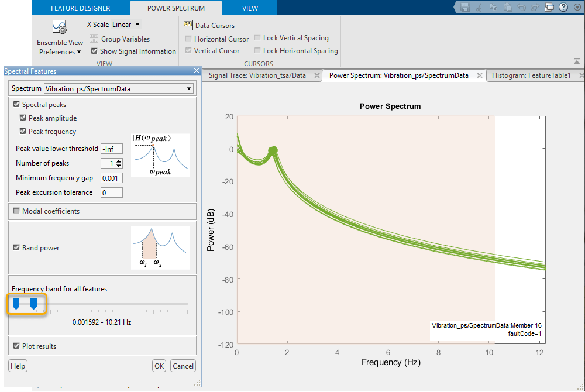585x392 pixels.
Task: Open the Histogram: FeatureTable1 tab
Action: coord(531,75)
